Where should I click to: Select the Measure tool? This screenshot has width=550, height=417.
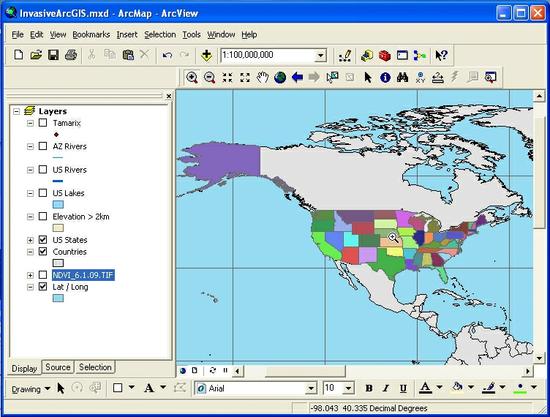pos(437,77)
